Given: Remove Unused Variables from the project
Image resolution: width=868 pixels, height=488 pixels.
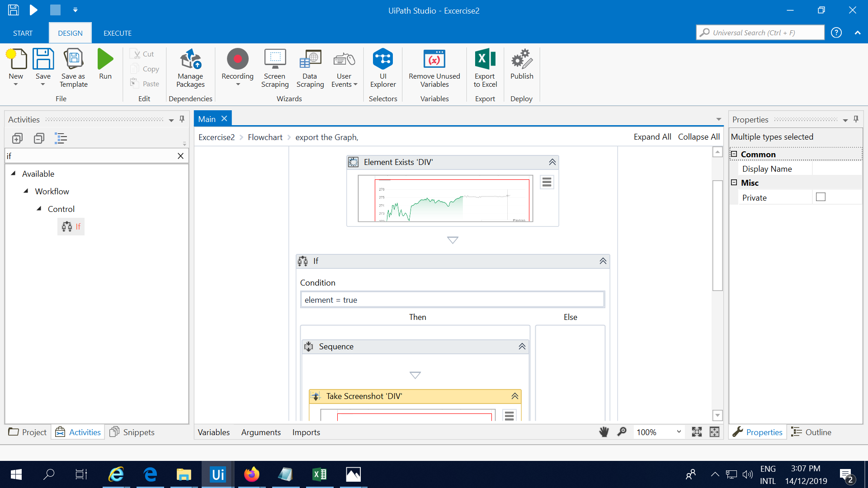Looking at the screenshot, I should [434, 68].
